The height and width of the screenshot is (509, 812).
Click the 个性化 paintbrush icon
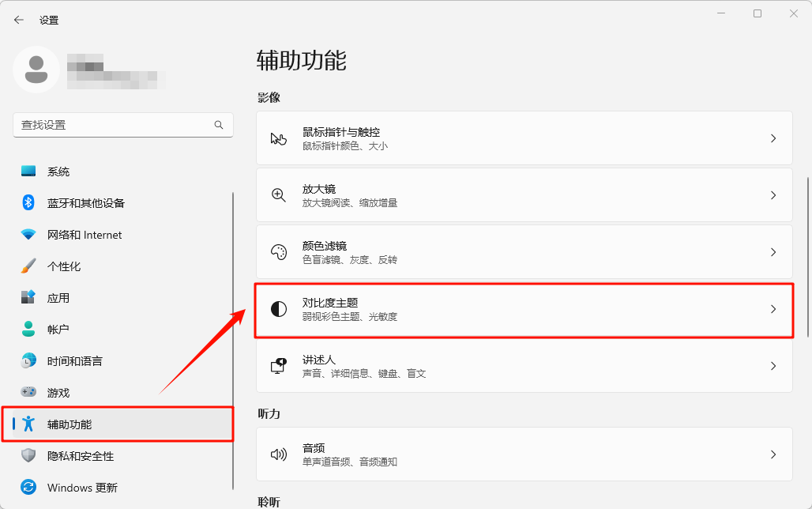coord(28,266)
